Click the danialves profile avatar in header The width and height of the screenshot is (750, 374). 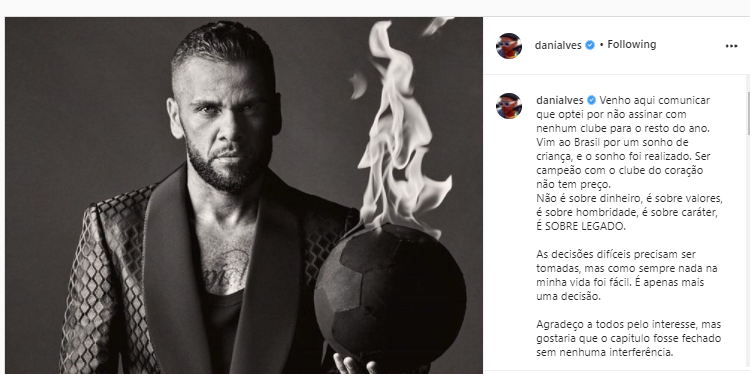[x=508, y=46]
